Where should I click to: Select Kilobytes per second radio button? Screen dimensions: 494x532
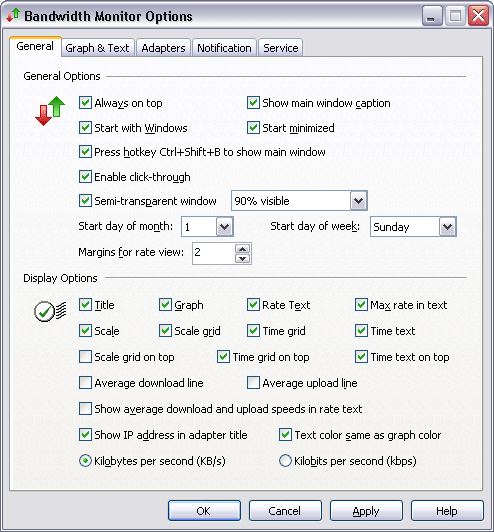(85, 461)
